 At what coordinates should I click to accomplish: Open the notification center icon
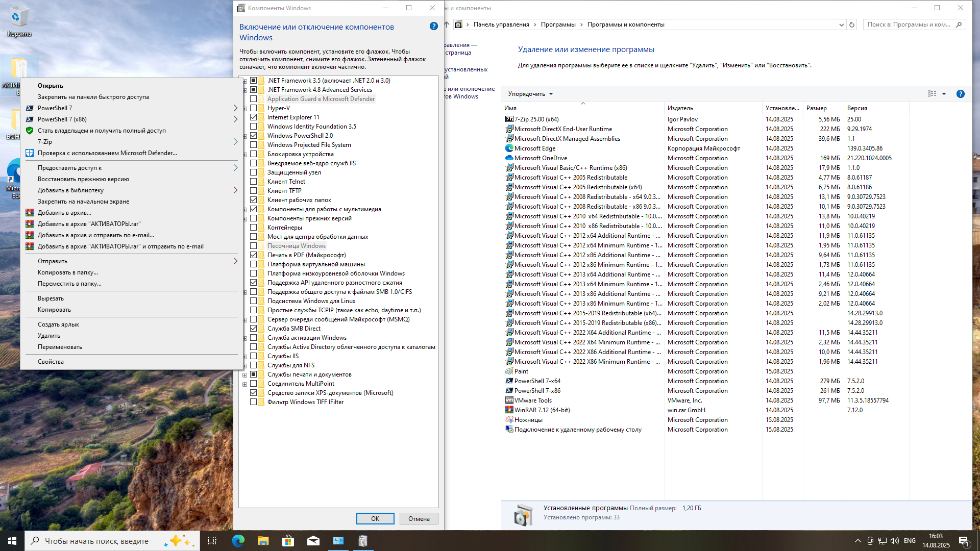point(964,541)
